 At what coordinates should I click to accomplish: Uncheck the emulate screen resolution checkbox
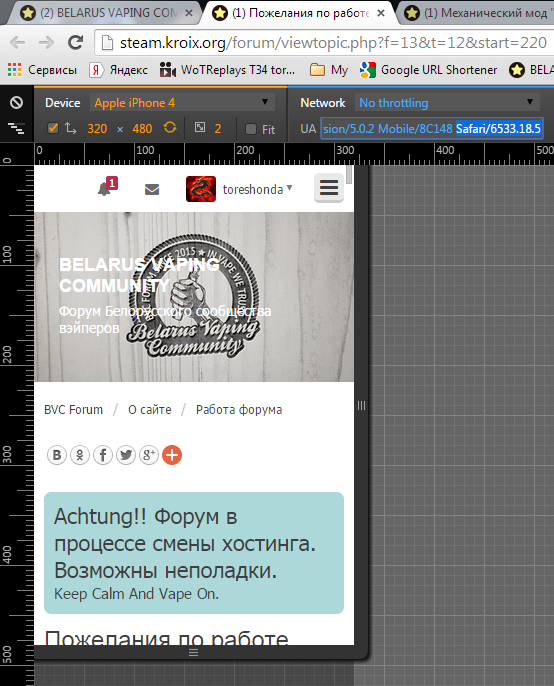(x=53, y=128)
